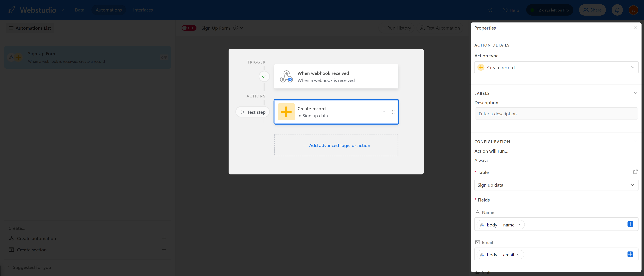
Task: Click the Test step button
Action: (252, 112)
